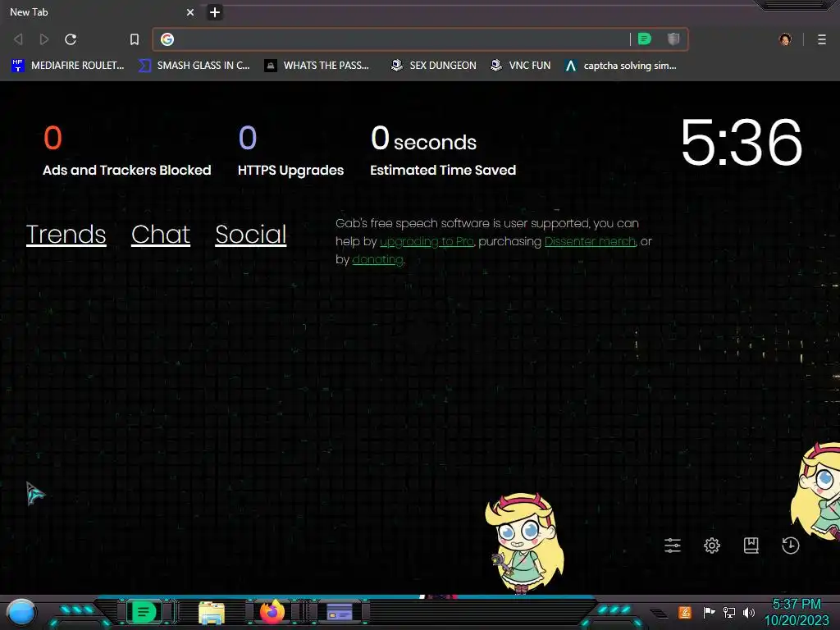Open the browser hamburger menu
This screenshot has height=630, width=840.
[822, 39]
